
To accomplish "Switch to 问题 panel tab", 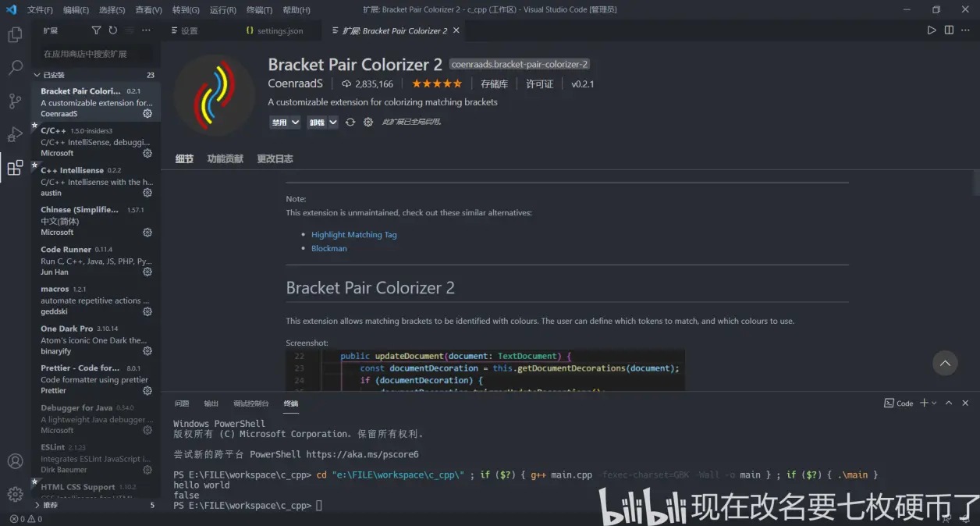I will point(182,403).
